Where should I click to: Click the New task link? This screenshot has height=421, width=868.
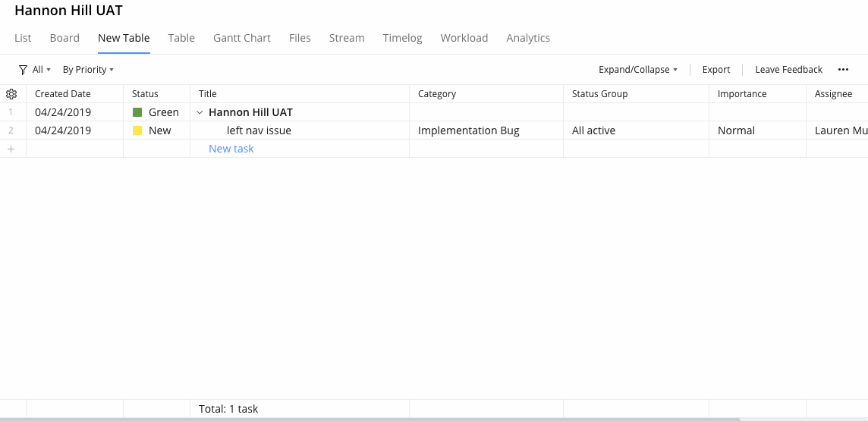[x=231, y=149]
